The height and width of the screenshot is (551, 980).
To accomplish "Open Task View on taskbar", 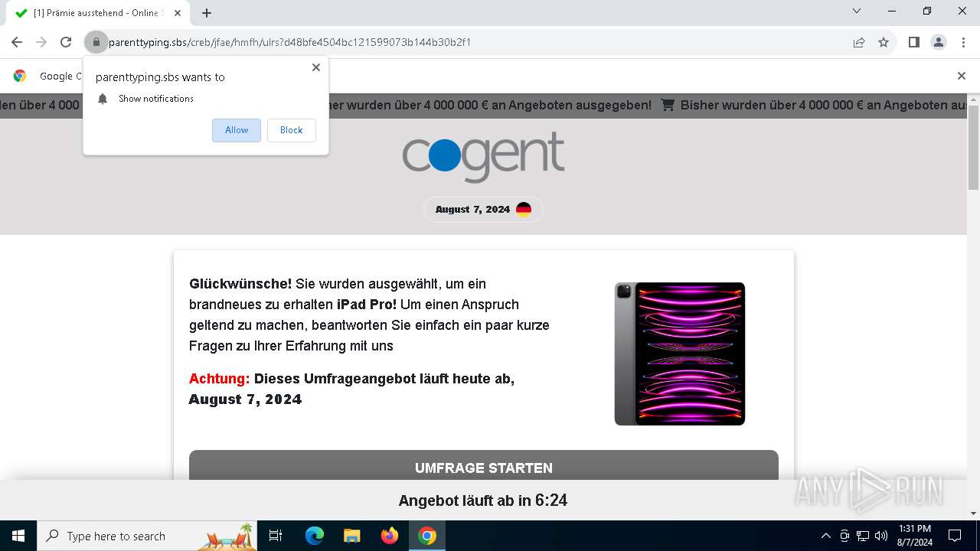I will (276, 536).
